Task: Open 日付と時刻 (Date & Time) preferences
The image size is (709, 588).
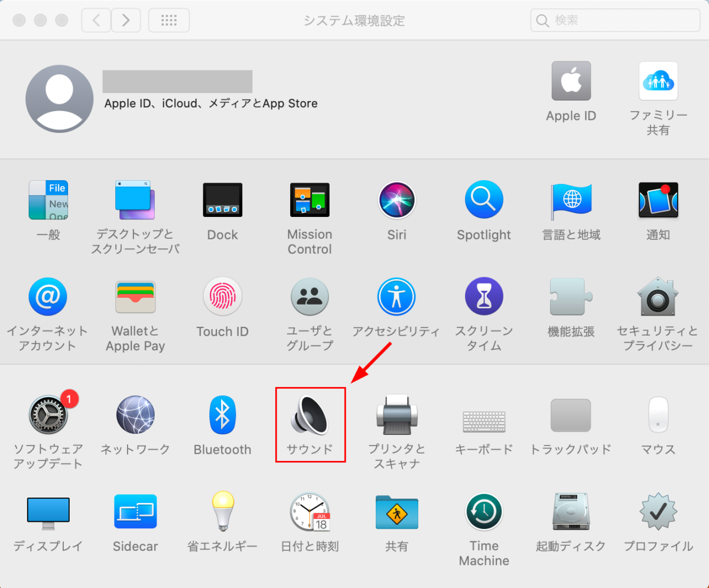Action: [x=310, y=512]
